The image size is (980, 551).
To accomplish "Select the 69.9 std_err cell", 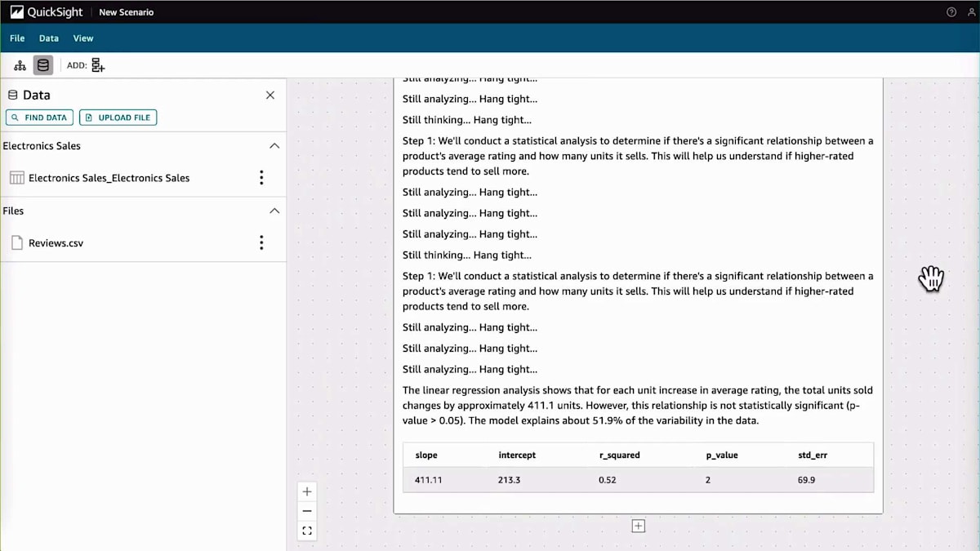I will click(x=806, y=480).
